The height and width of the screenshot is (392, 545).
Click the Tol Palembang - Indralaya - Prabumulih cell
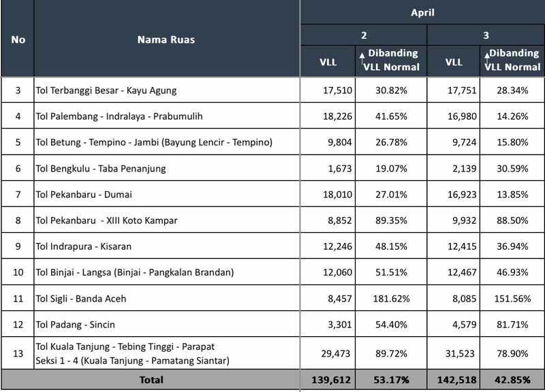point(119,116)
